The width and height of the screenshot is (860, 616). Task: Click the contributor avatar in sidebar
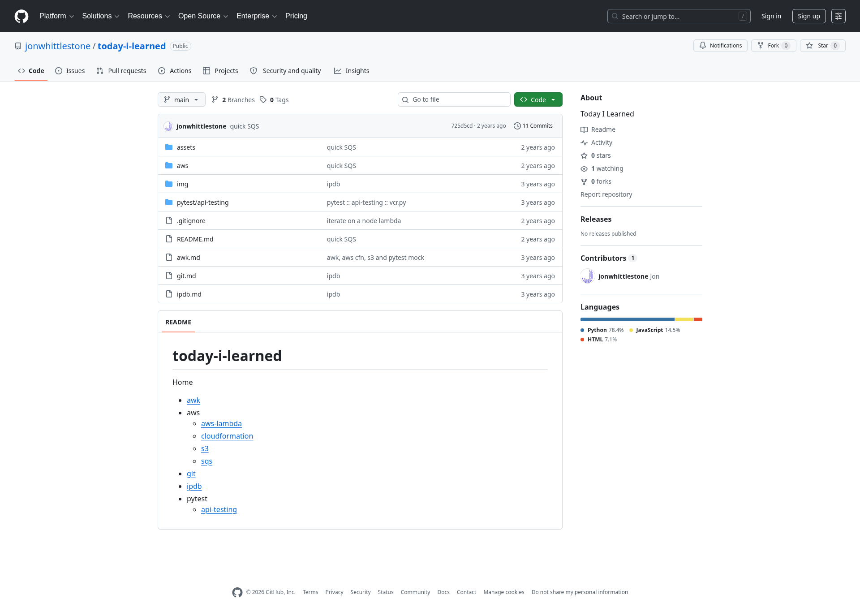(x=588, y=276)
